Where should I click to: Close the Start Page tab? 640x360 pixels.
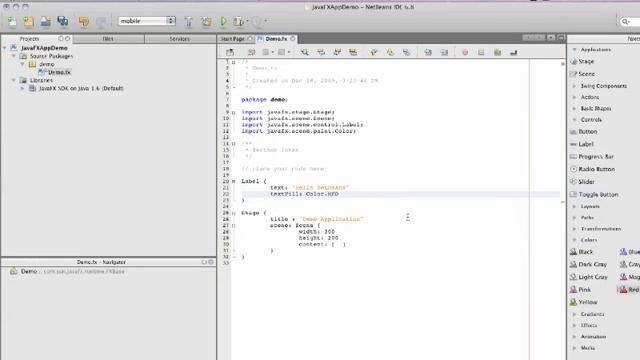[x=251, y=39]
